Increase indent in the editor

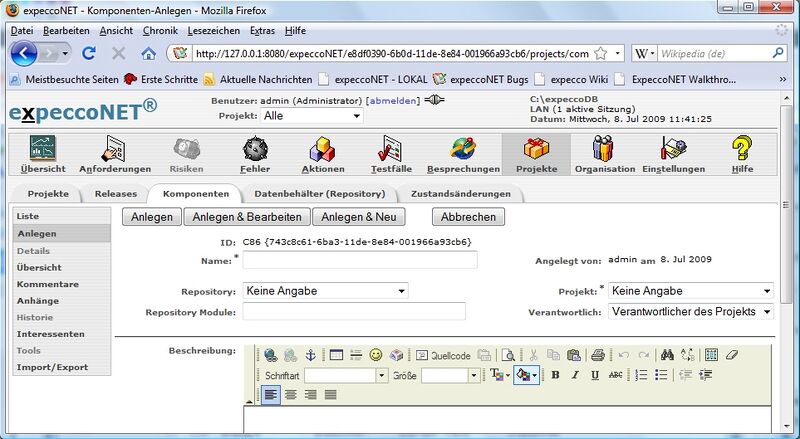706,375
